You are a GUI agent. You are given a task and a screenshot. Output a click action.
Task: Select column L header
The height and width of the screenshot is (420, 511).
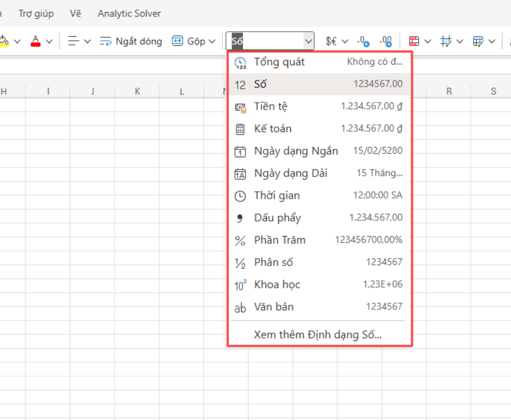pyautogui.click(x=181, y=91)
